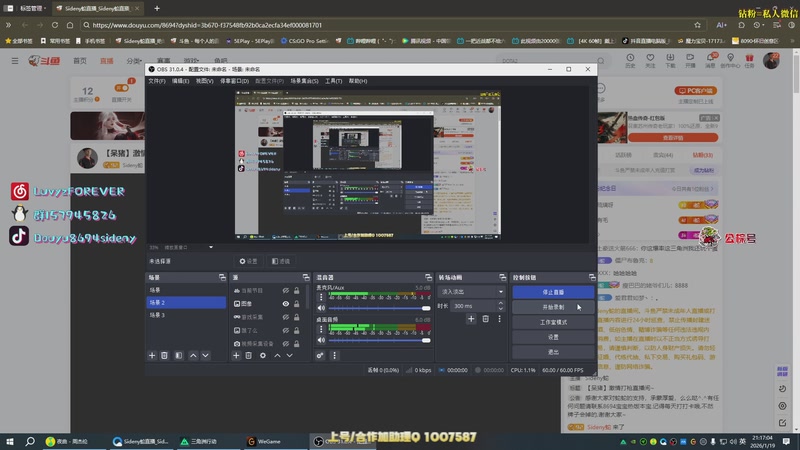Hide the 图像 source with its eye icon

point(286,304)
